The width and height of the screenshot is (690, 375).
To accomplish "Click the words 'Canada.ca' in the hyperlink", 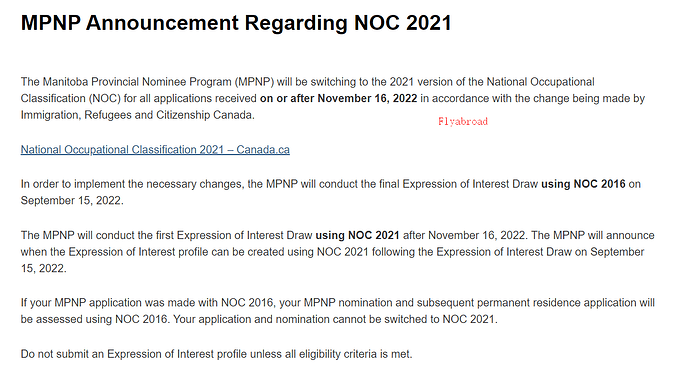I will (263, 150).
